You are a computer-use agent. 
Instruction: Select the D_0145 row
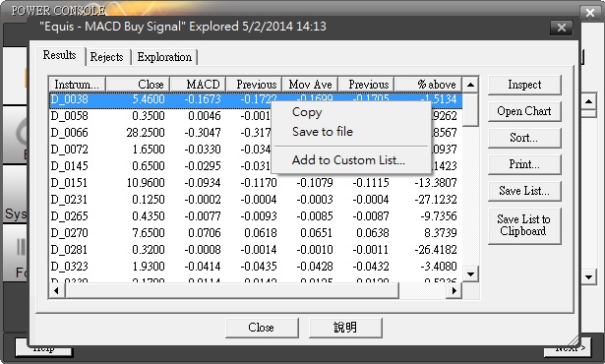(x=256, y=166)
